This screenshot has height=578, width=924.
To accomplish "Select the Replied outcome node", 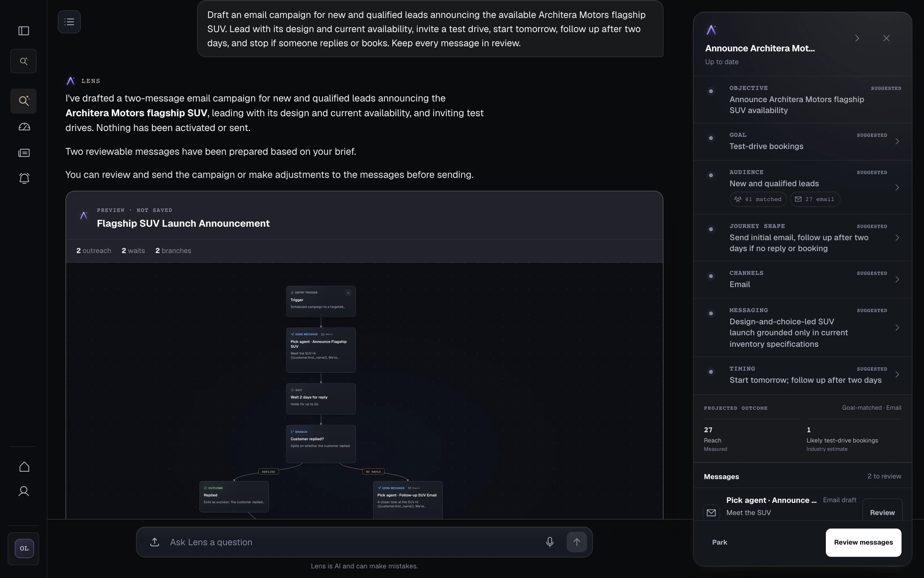I will point(234,496).
